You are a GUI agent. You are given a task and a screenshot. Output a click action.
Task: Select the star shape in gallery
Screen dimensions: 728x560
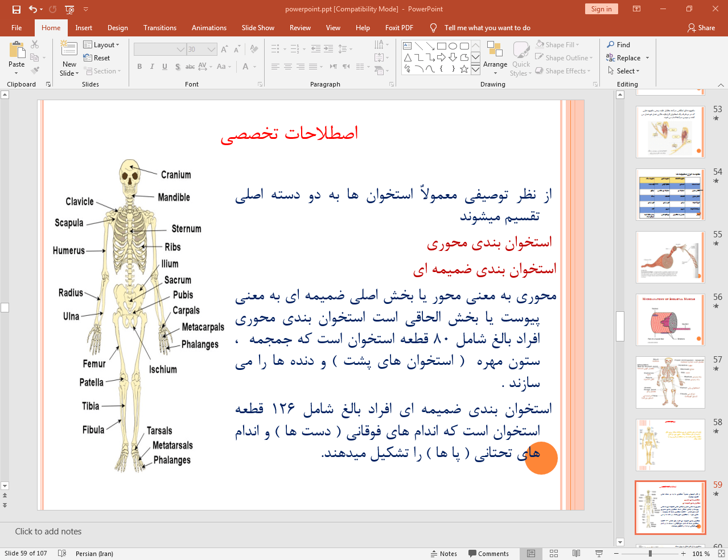[464, 69]
